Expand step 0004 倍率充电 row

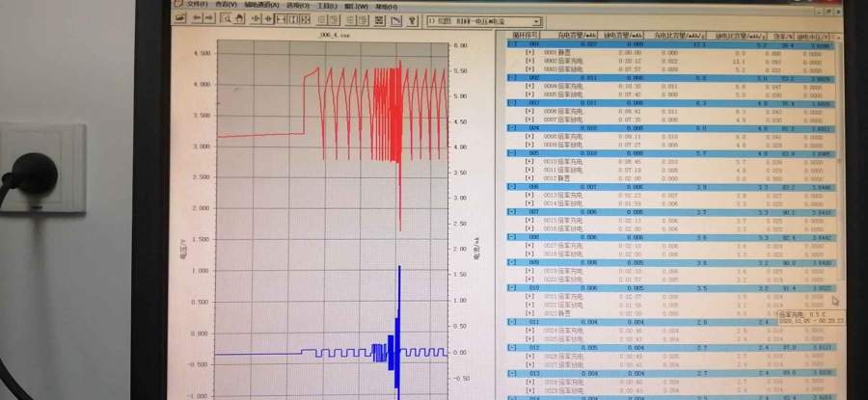[529, 87]
